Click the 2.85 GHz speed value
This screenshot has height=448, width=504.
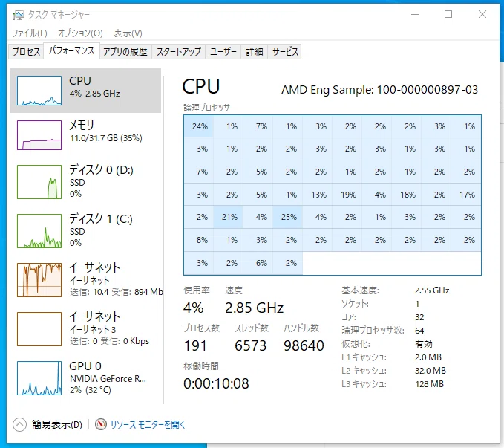254,308
